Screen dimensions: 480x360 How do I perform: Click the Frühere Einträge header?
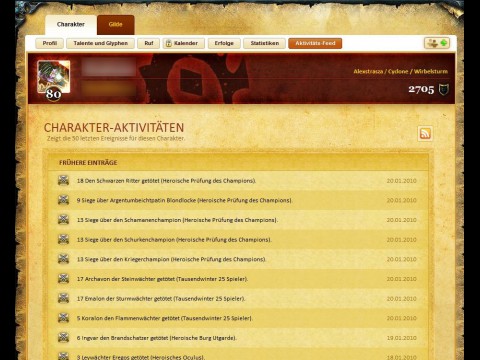[88, 163]
